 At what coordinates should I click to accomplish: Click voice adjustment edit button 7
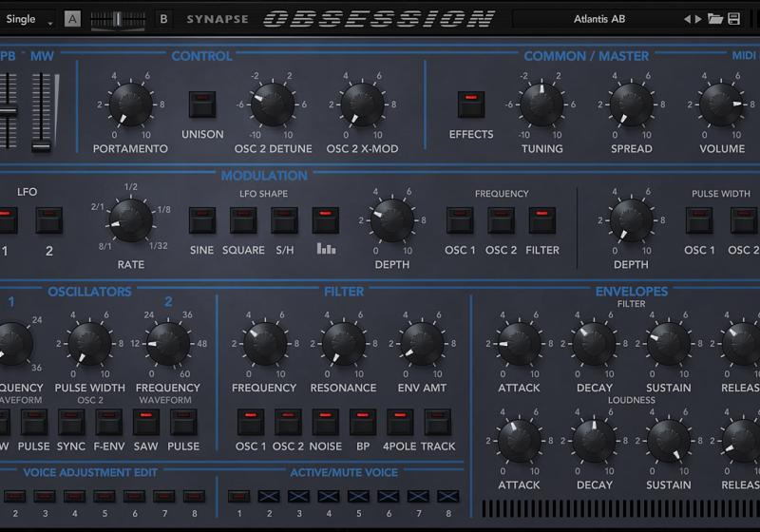(163, 496)
